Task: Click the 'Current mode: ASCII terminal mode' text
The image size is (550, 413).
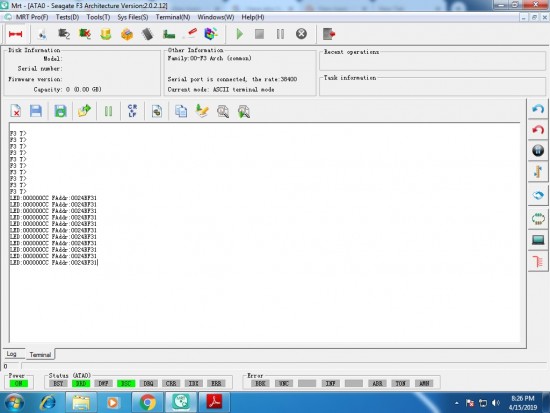Action: [x=221, y=89]
